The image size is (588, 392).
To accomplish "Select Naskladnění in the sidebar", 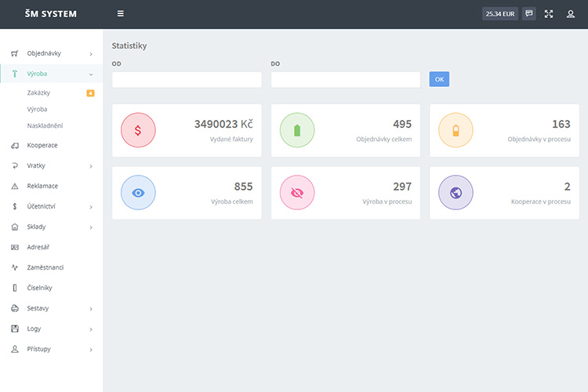I will pyautogui.click(x=45, y=125).
